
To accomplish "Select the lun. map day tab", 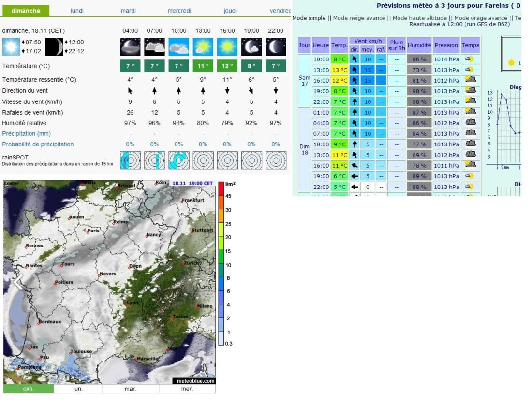I will click(x=78, y=389).
